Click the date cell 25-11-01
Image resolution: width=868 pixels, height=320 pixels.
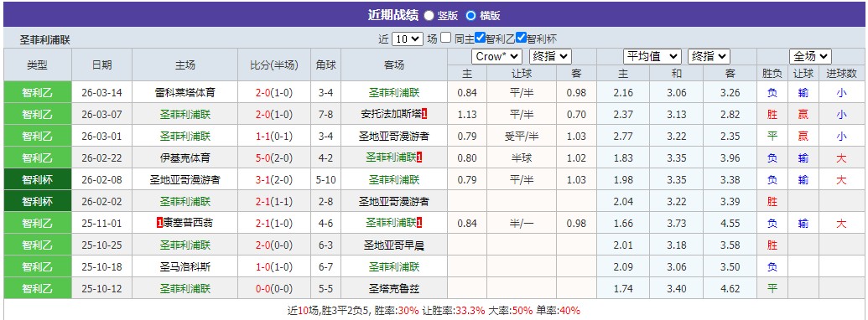tap(101, 224)
